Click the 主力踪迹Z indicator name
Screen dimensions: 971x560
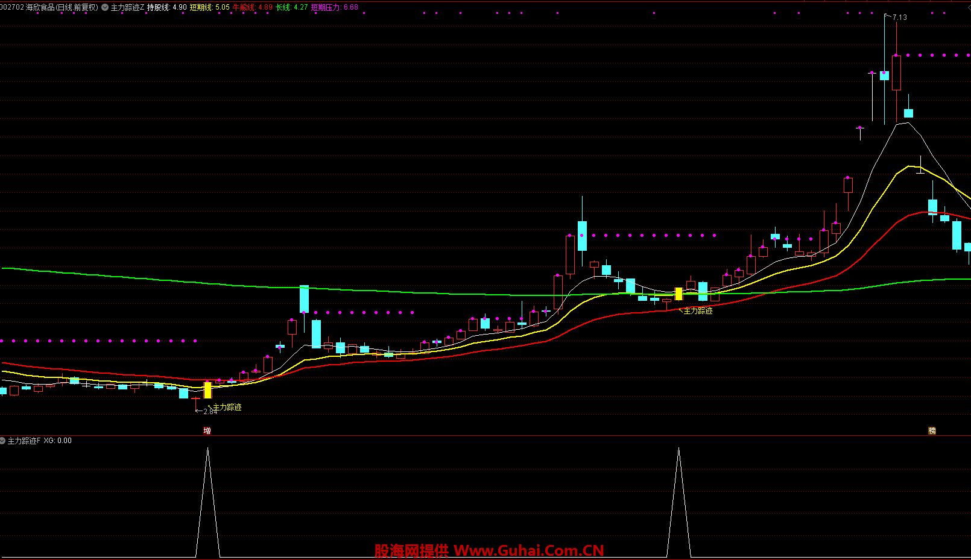127,8
